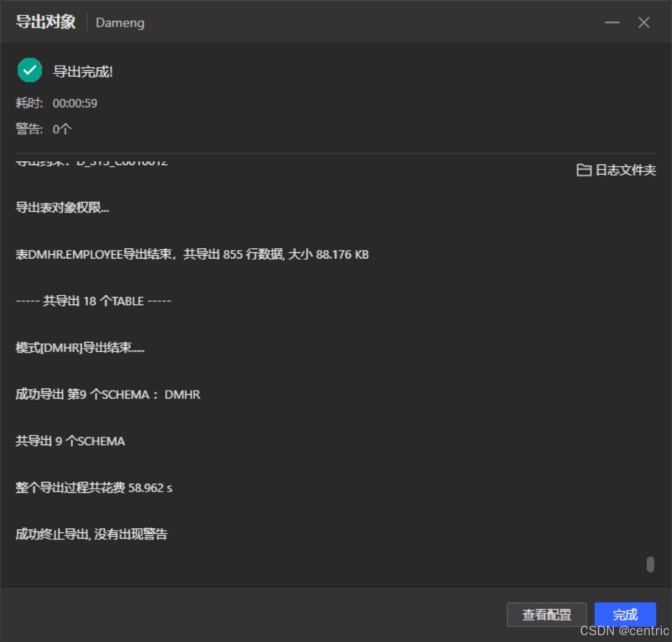
Task: Click the 整个导出过程共花费 58.962 s text
Action: 94,487
